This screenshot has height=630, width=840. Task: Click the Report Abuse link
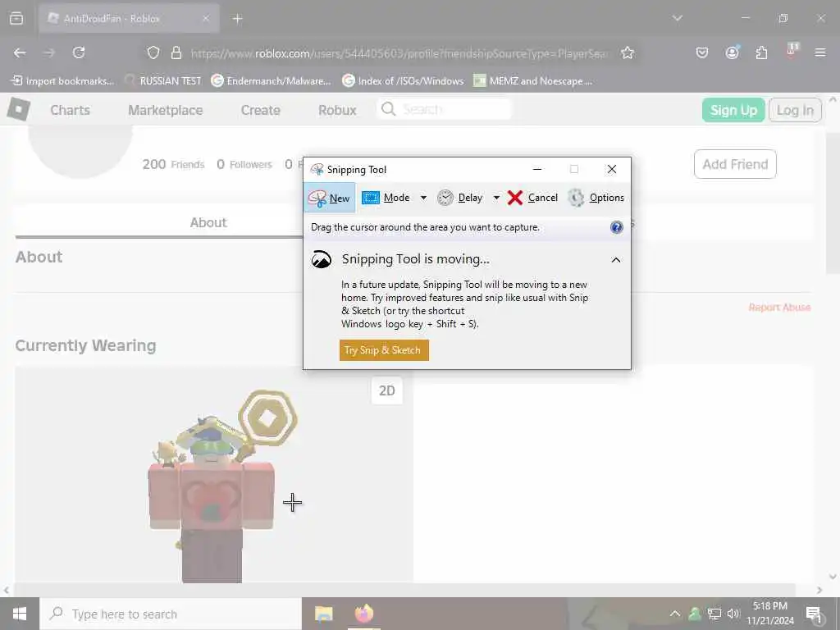click(x=779, y=307)
